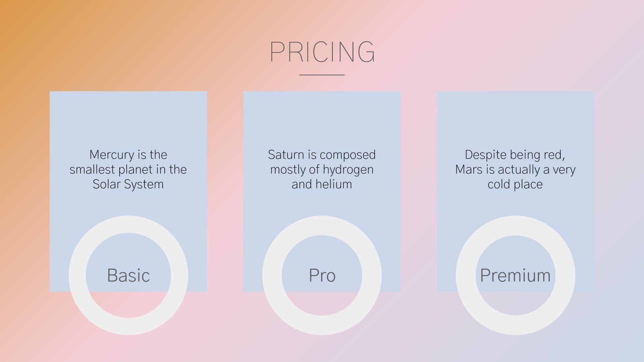Choose the Pro plan label
Screen dimensions: 644x362
click(322, 276)
